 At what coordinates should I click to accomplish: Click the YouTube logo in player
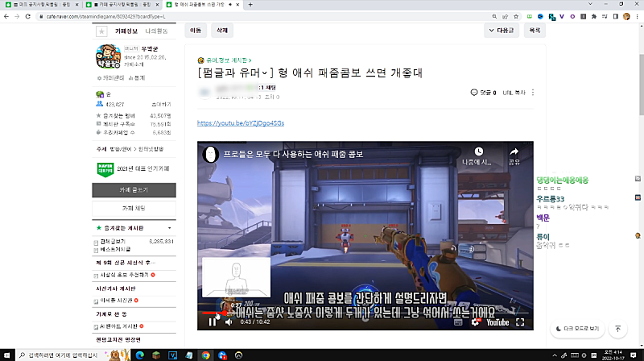pyautogui.click(x=497, y=322)
